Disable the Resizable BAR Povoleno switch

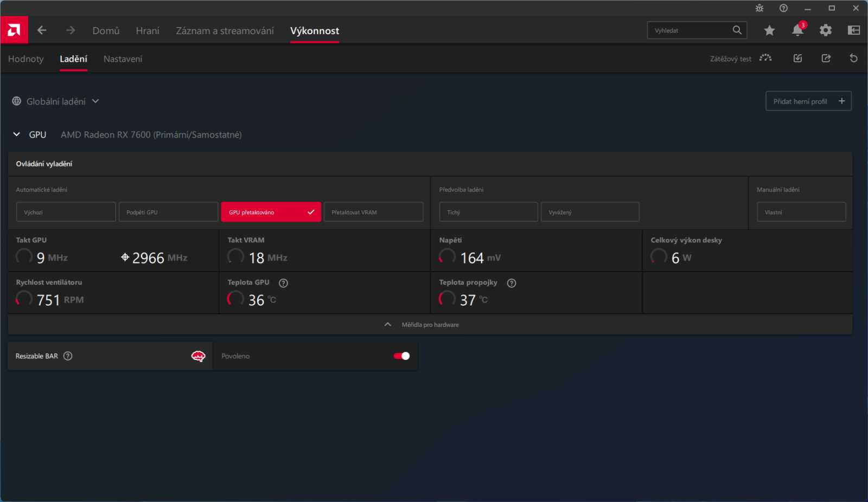[401, 356]
